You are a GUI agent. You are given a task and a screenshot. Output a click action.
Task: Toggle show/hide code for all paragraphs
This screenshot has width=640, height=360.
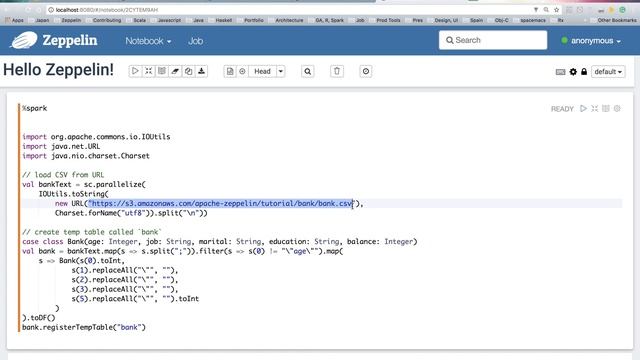pyautogui.click(x=149, y=71)
